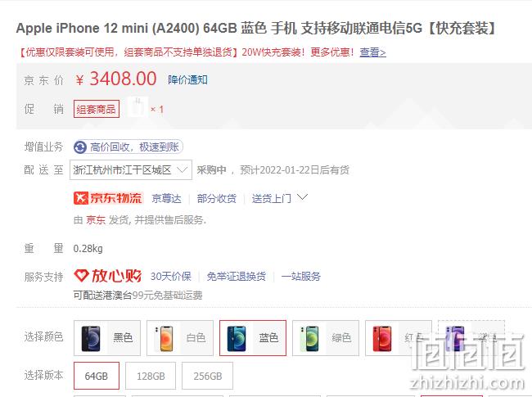Click the charger bundle thumbnail icon
Screen dimensions: 532x397
(138, 107)
